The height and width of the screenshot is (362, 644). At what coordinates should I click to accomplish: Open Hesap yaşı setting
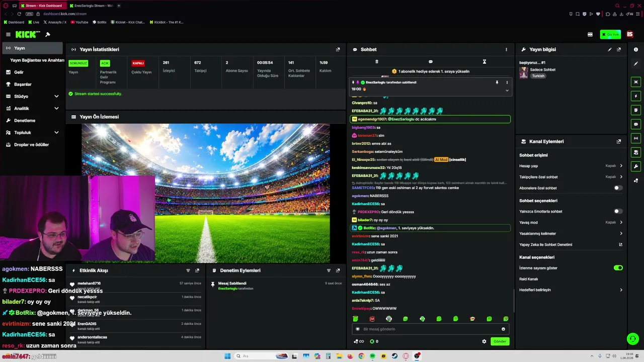(x=571, y=166)
